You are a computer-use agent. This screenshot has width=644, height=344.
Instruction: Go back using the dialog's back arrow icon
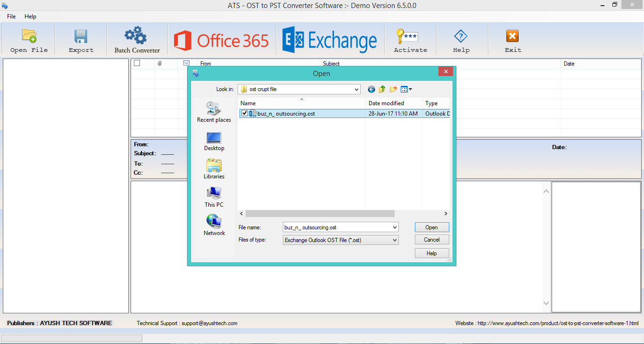point(372,89)
